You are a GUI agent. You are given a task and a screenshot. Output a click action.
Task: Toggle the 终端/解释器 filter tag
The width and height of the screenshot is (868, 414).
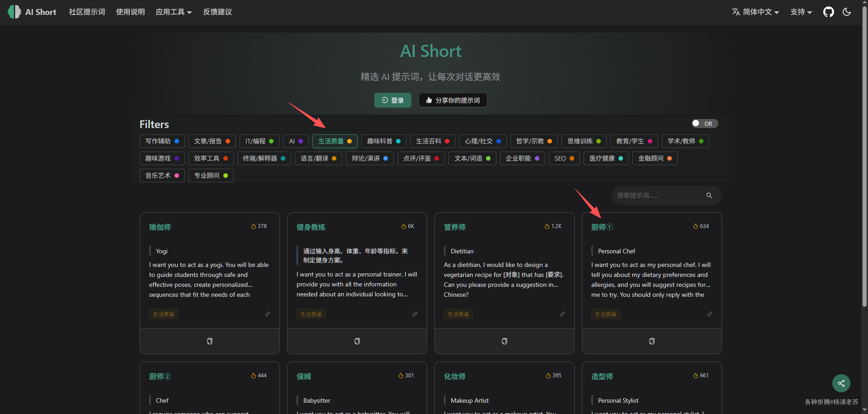pos(264,158)
